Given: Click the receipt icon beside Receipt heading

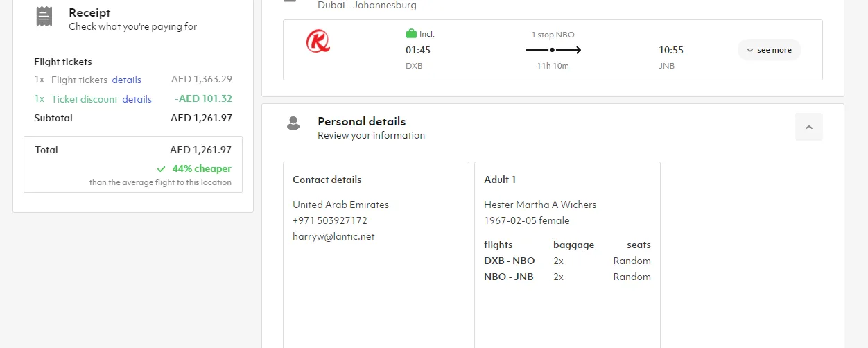Looking at the screenshot, I should coord(44,17).
